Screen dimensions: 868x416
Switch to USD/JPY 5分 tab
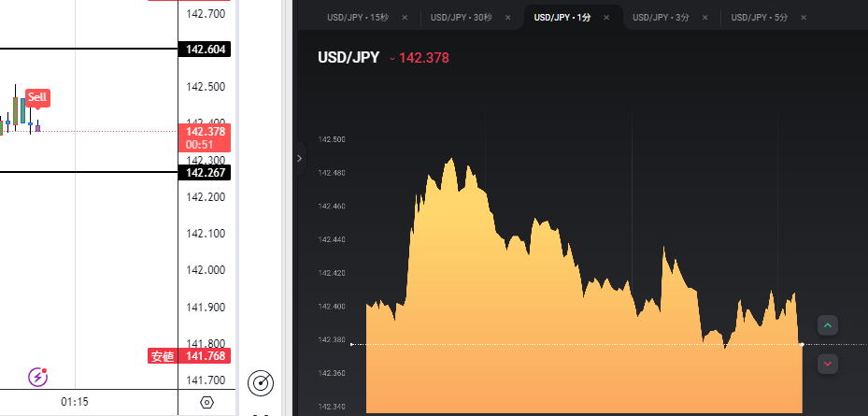(758, 18)
